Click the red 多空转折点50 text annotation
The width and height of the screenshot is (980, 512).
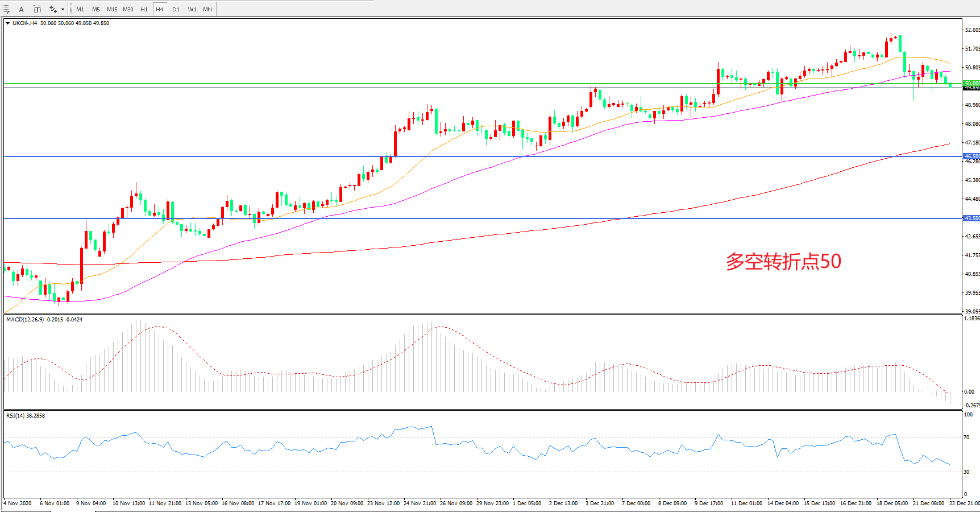pyautogui.click(x=783, y=262)
